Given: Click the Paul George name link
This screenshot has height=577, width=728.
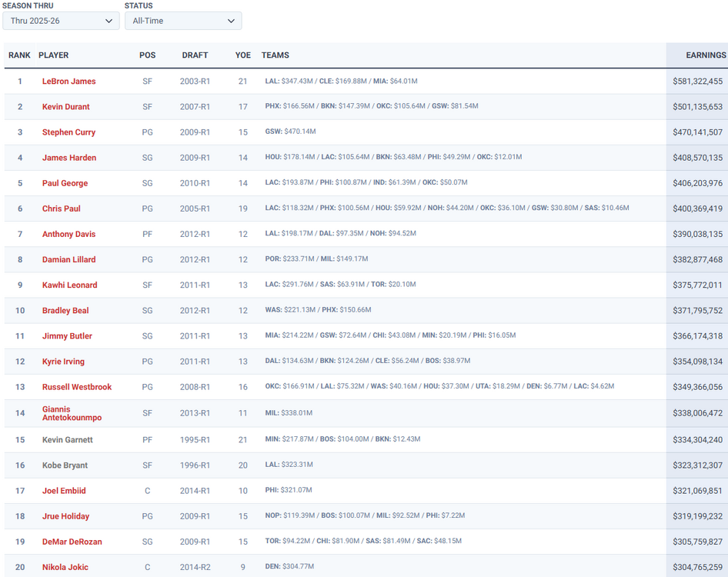Looking at the screenshot, I should coord(65,183).
